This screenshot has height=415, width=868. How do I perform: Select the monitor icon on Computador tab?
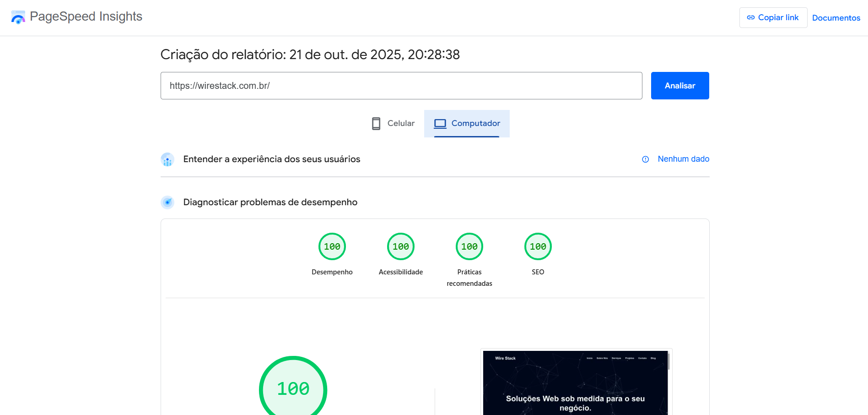click(440, 123)
